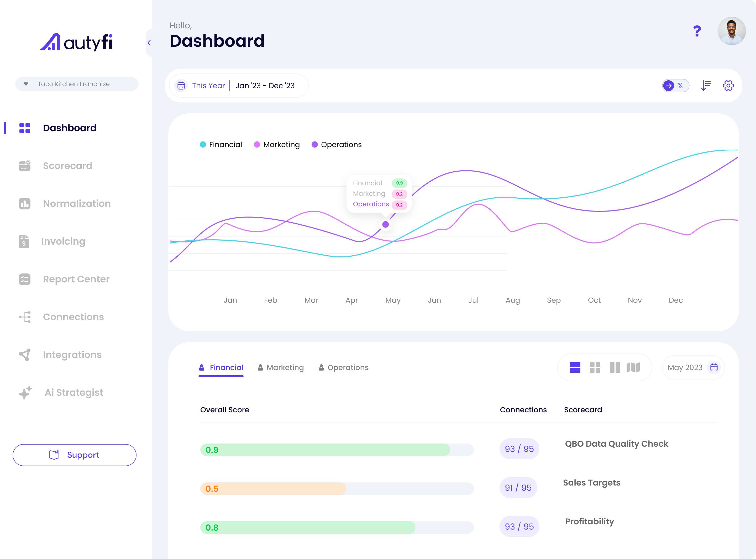This screenshot has width=756, height=559.
Task: Click the 91 / 95 connections badge
Action: [x=518, y=488]
